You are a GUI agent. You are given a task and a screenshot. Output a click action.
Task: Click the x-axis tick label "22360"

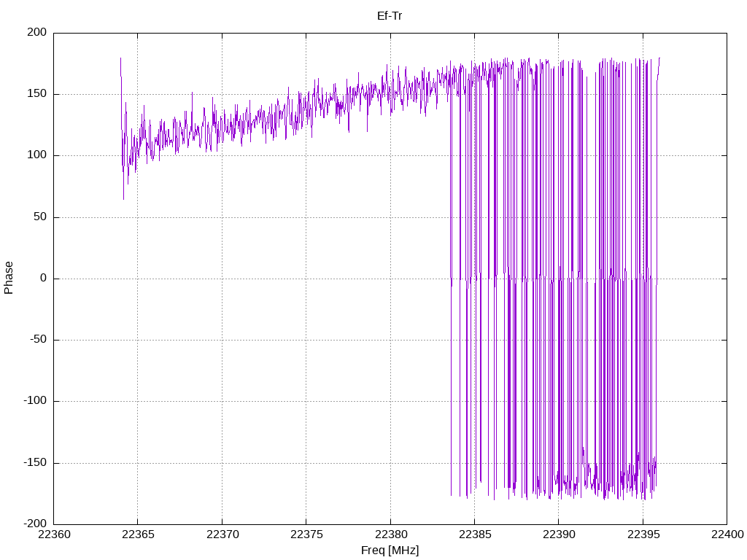[54, 534]
